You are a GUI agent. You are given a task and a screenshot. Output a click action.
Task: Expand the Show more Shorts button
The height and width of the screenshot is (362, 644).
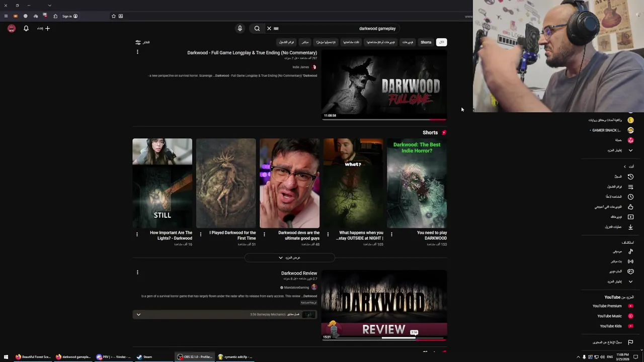[290, 258]
